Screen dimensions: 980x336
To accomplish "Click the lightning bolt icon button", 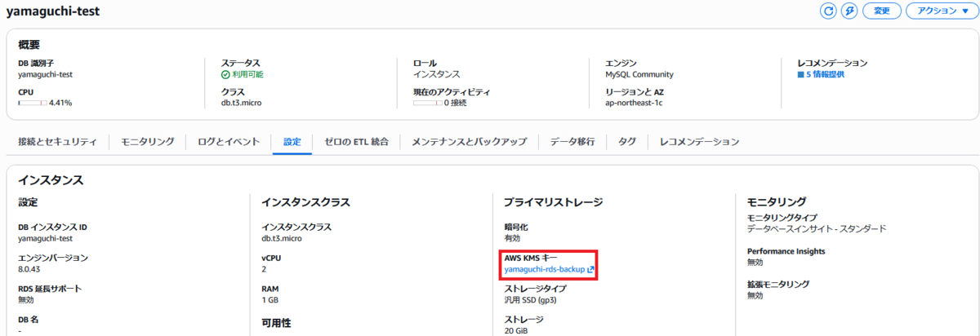I will click(849, 11).
